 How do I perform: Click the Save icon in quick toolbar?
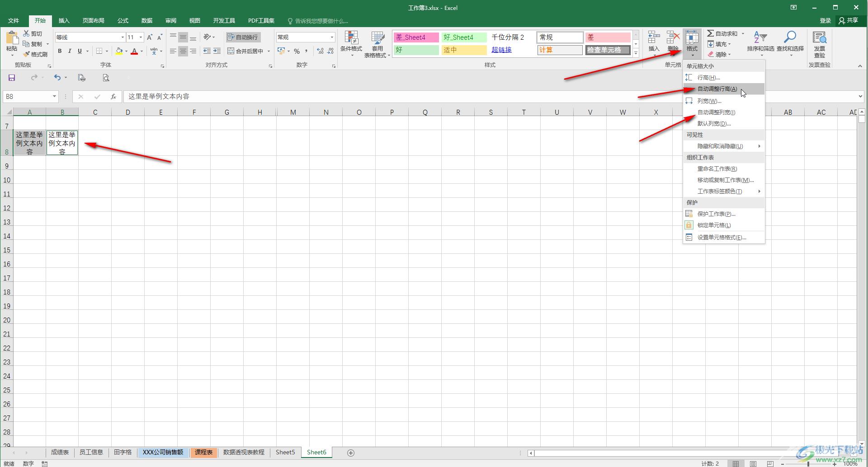click(x=12, y=78)
